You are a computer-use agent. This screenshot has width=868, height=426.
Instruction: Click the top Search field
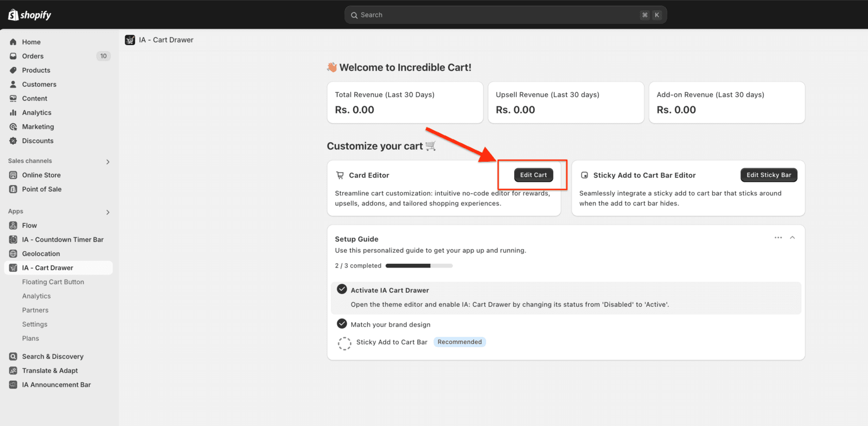click(506, 15)
